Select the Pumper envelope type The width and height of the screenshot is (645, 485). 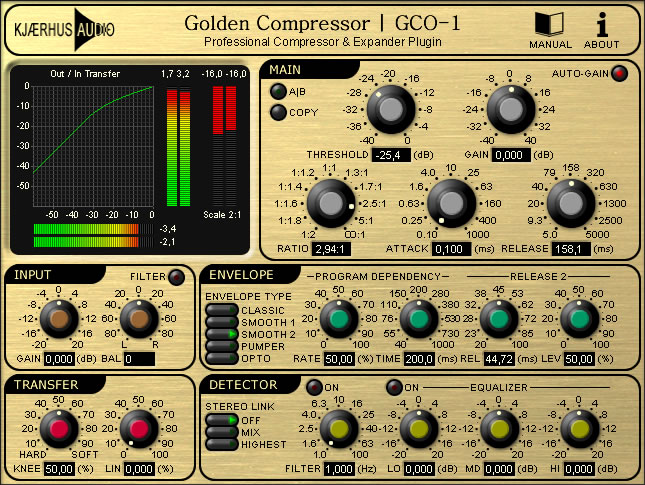click(221, 346)
